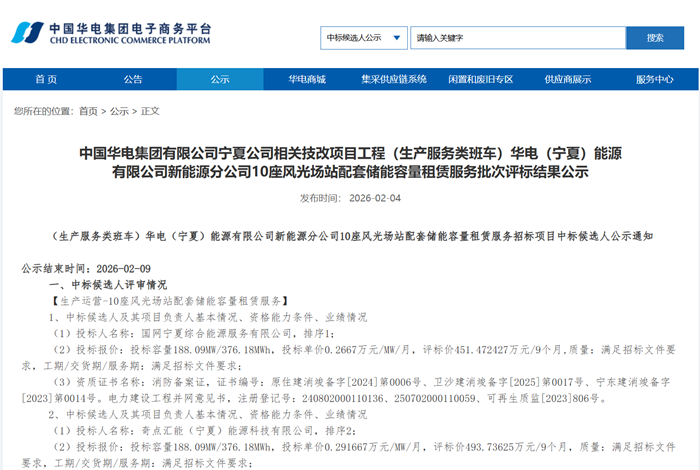
Task: Open the 集采供应链系统 navigation item
Action: point(394,79)
